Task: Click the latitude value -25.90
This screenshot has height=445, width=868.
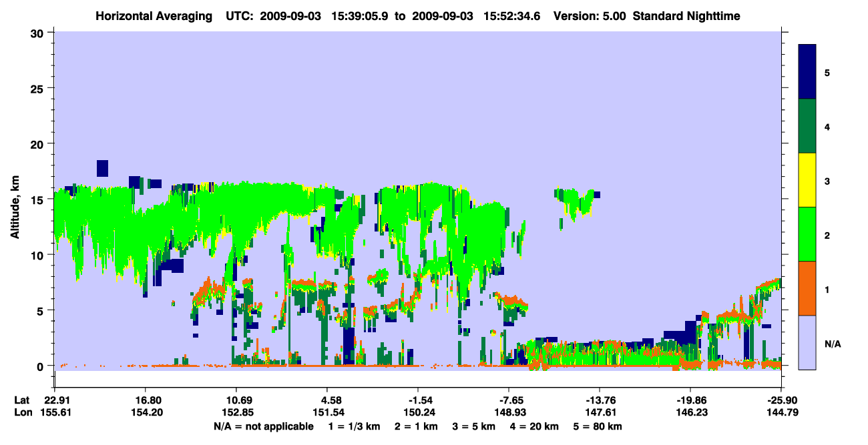Action: point(779,400)
